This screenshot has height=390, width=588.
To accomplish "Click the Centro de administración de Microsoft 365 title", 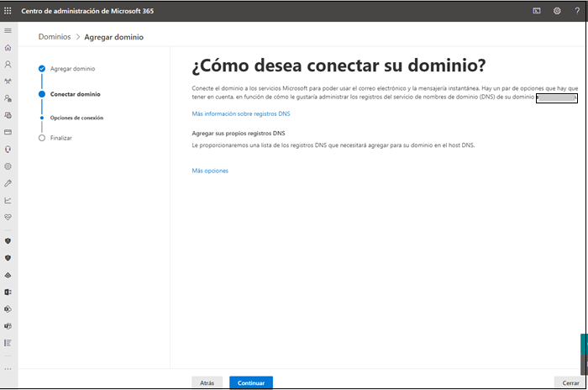I will [87, 11].
